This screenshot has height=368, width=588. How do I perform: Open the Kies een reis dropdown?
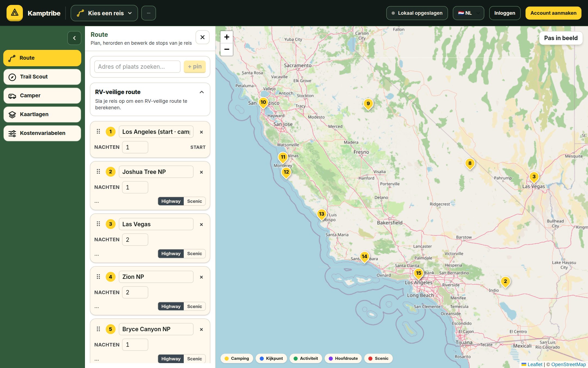click(x=104, y=13)
